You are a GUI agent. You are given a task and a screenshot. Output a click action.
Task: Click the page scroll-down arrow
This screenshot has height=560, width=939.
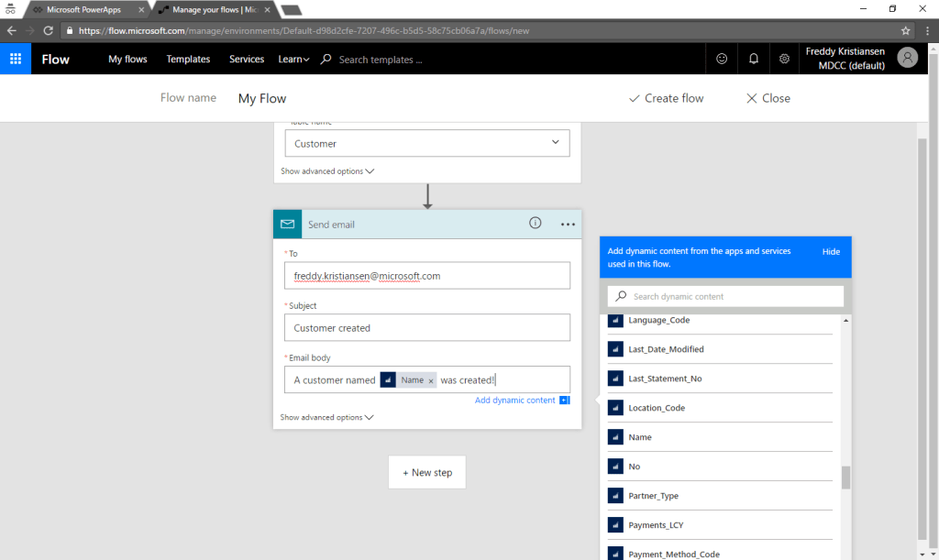933,555
